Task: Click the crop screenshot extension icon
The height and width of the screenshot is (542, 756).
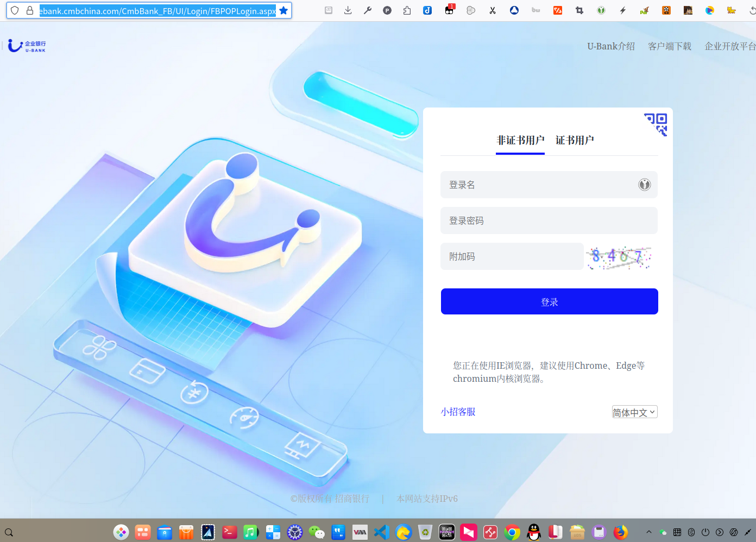Action: pyautogui.click(x=579, y=10)
